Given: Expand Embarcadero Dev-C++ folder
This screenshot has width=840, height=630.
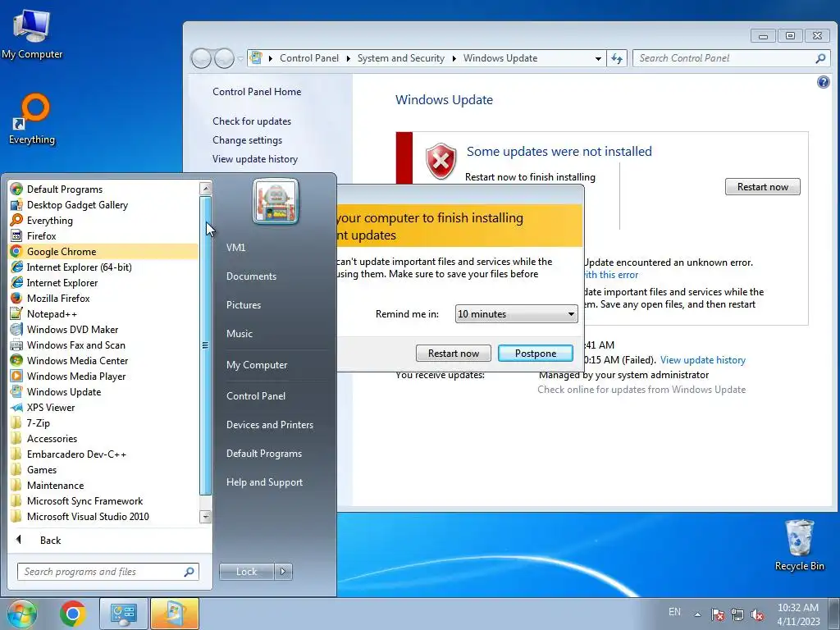Looking at the screenshot, I should click(x=69, y=454).
